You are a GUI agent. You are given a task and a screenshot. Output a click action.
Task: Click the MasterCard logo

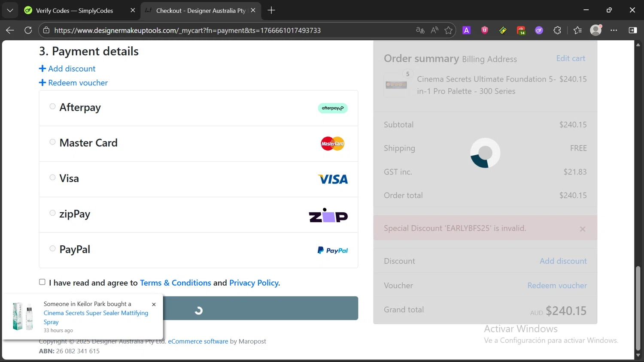coord(333,144)
